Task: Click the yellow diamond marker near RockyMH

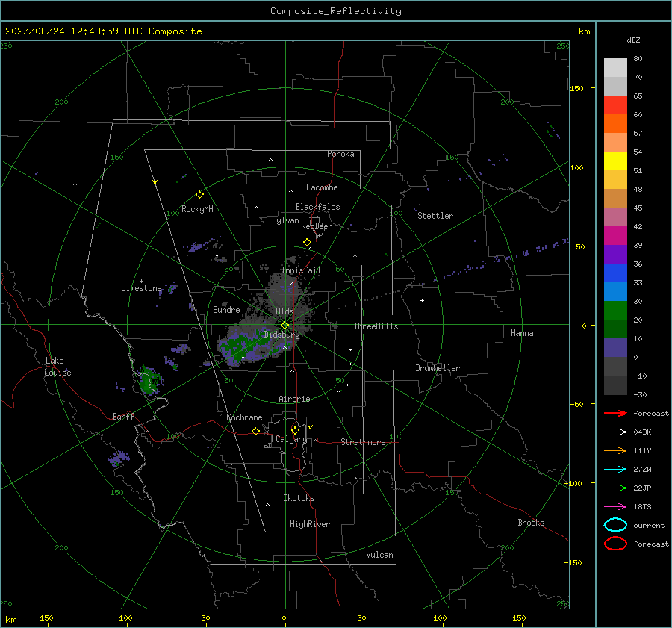Action: point(199,195)
